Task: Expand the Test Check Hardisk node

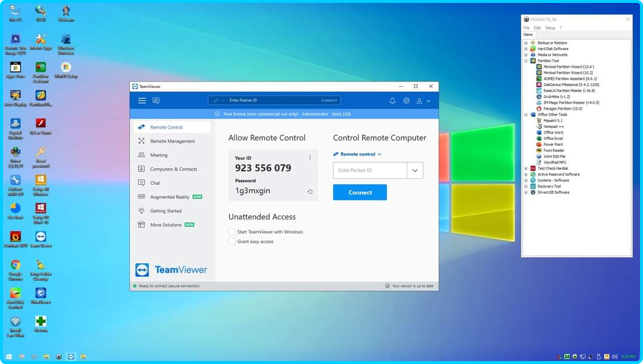Action: pos(526,169)
